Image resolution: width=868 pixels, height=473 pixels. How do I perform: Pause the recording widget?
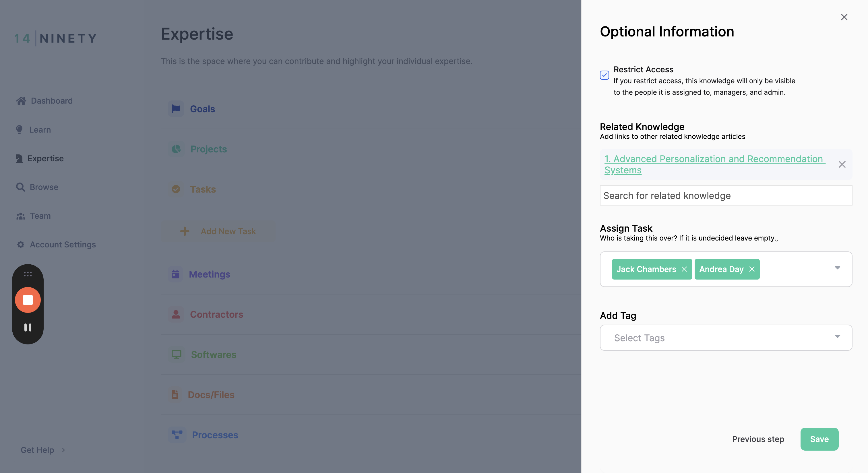pos(28,327)
